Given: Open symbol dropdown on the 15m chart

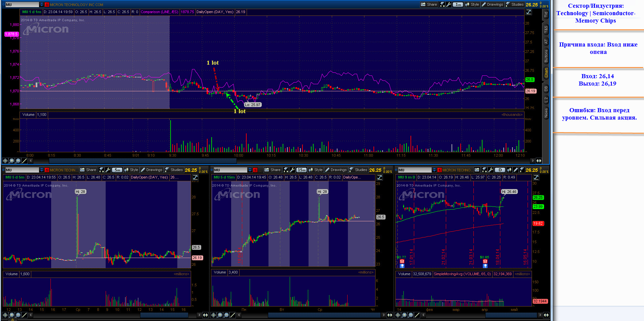Looking at the screenshot, I should coord(250,170).
